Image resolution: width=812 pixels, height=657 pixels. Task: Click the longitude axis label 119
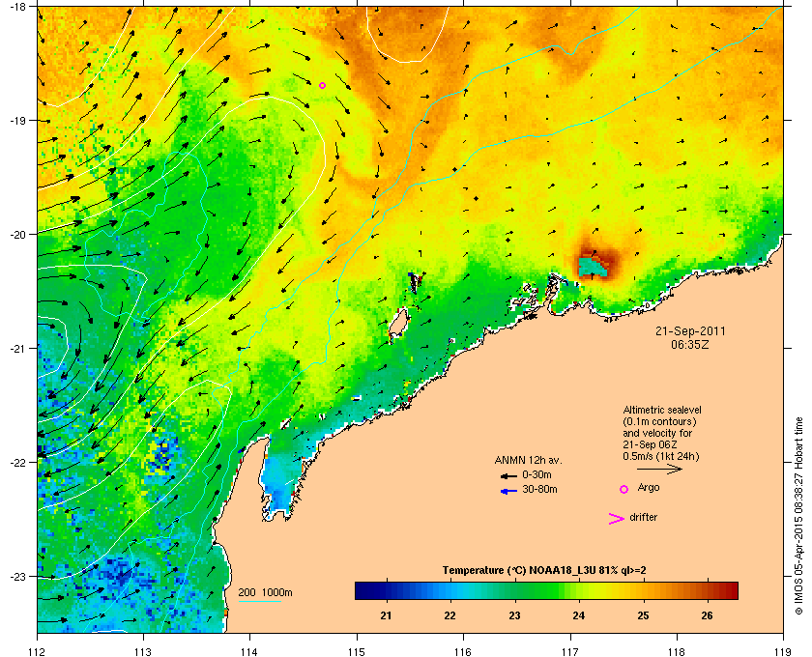783,652
